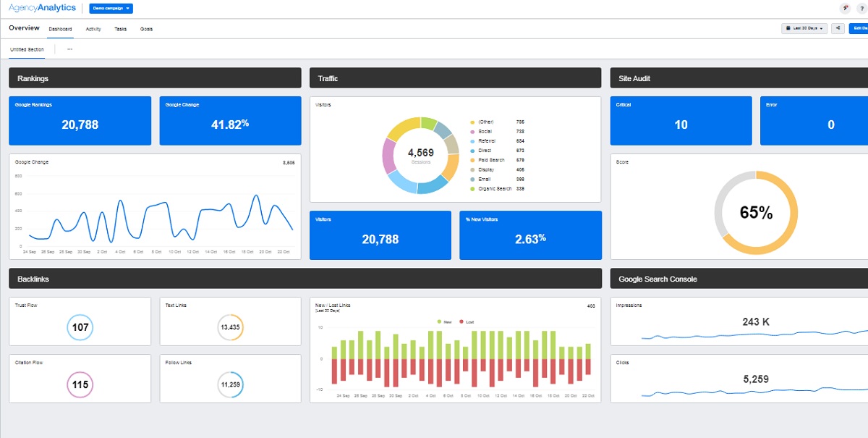
Task: Click the Clicks 5,259 sparkline widget
Action: click(739, 379)
